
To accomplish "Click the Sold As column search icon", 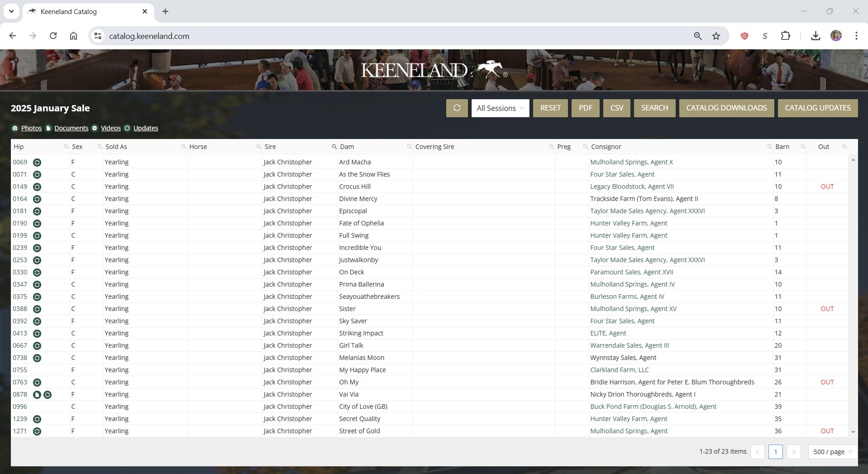I will pos(183,147).
